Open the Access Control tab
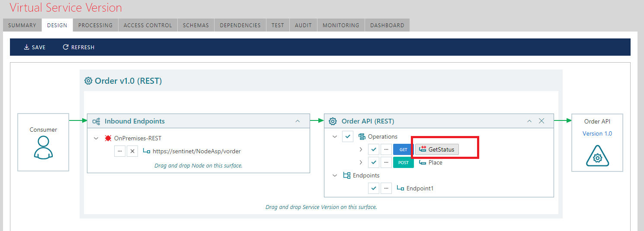 (147, 25)
